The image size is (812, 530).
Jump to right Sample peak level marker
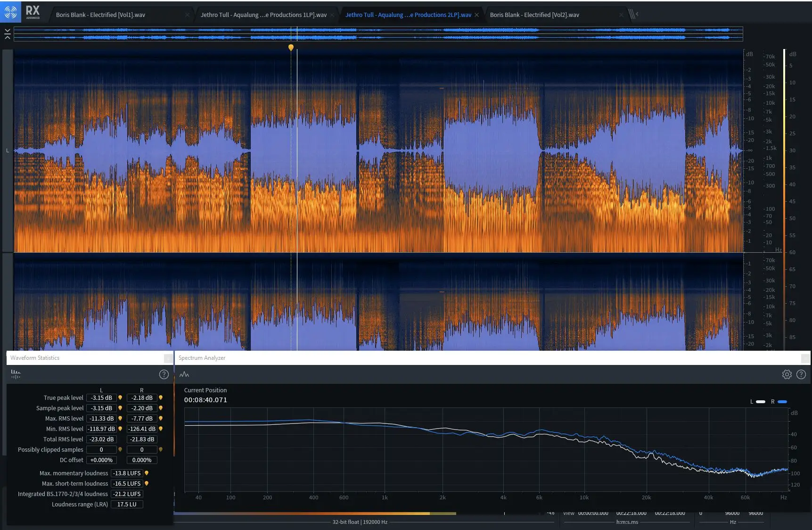point(161,408)
